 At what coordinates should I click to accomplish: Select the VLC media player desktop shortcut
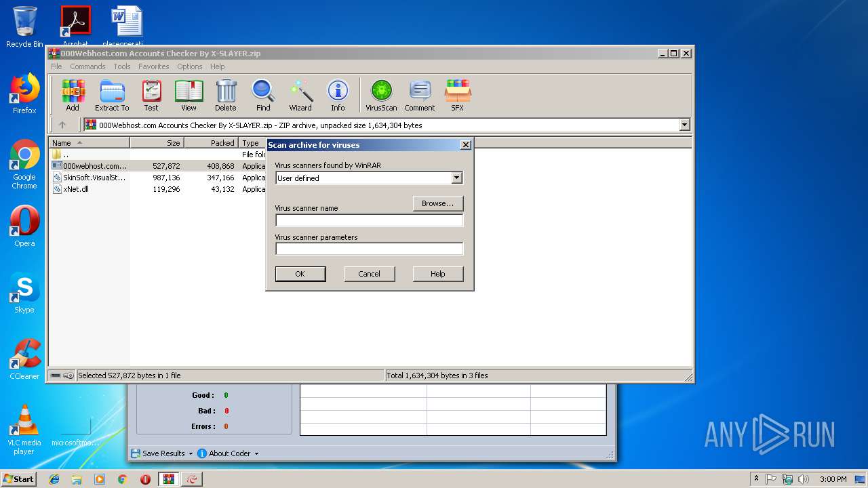coord(24,430)
